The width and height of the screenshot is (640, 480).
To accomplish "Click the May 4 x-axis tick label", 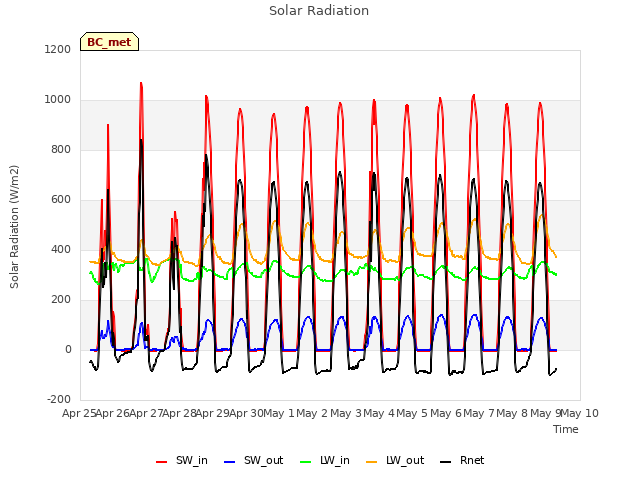I will pos(379,413).
